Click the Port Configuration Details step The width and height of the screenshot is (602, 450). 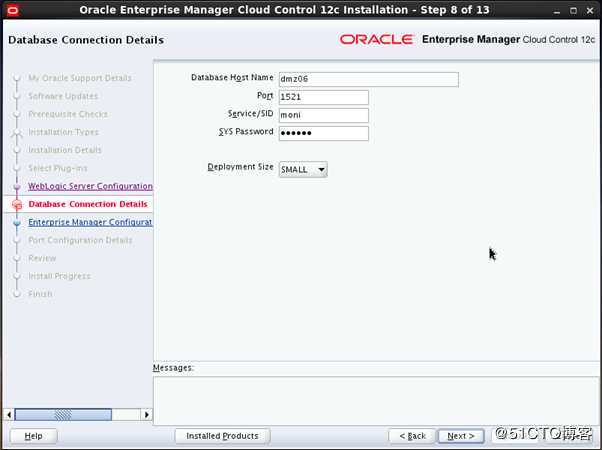80,240
